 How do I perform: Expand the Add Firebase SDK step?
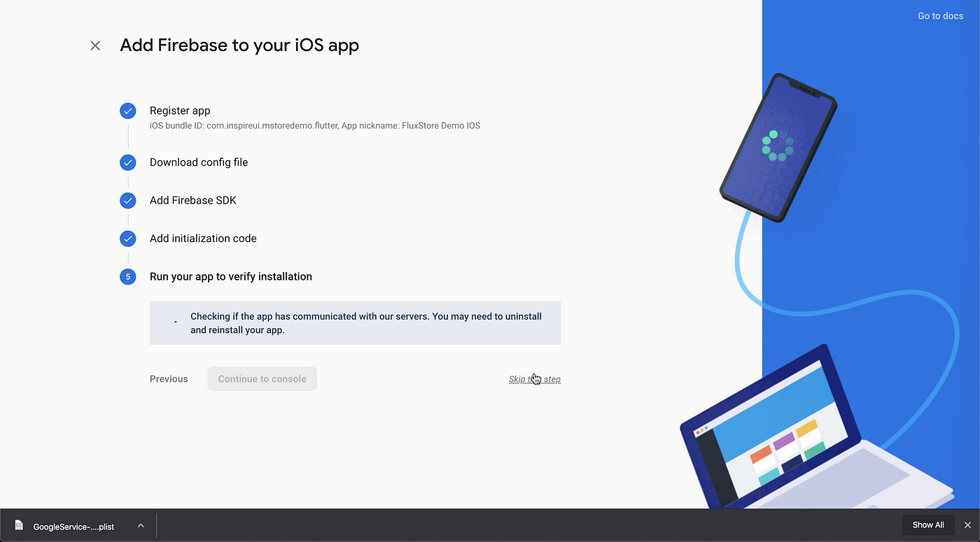[193, 200]
